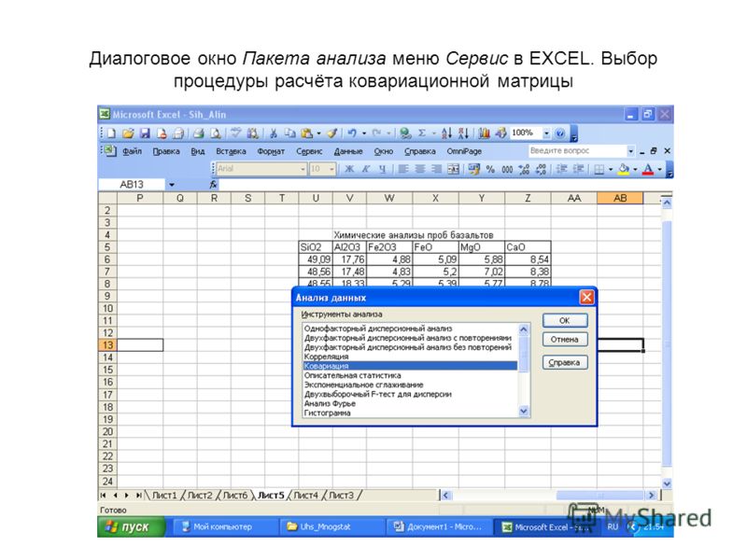Screen dimensions: 747x560
Task: Click the Increase decimal icon
Action: pyautogui.click(x=524, y=169)
